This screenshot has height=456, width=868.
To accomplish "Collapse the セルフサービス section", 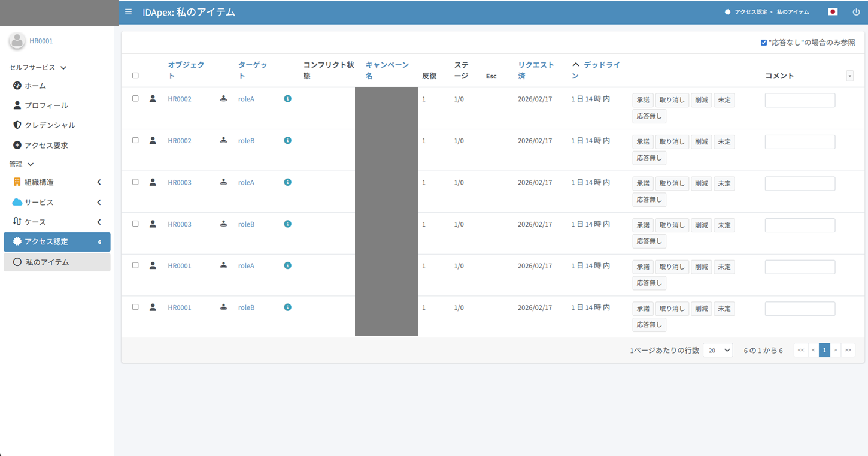I will [38, 68].
